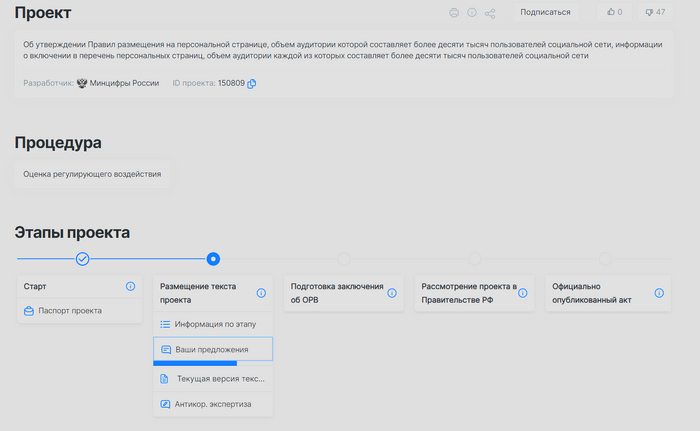Click the project description text block
This screenshot has height=431, width=700.
[343, 50]
